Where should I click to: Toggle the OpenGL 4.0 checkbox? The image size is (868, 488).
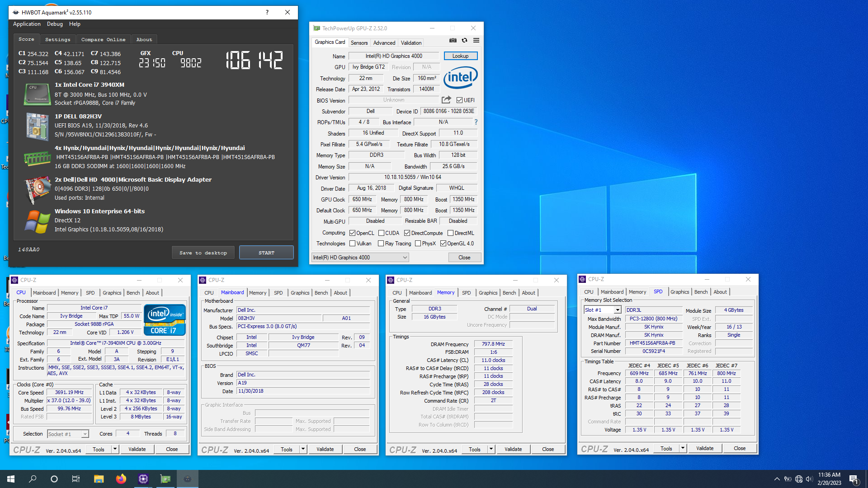click(443, 244)
